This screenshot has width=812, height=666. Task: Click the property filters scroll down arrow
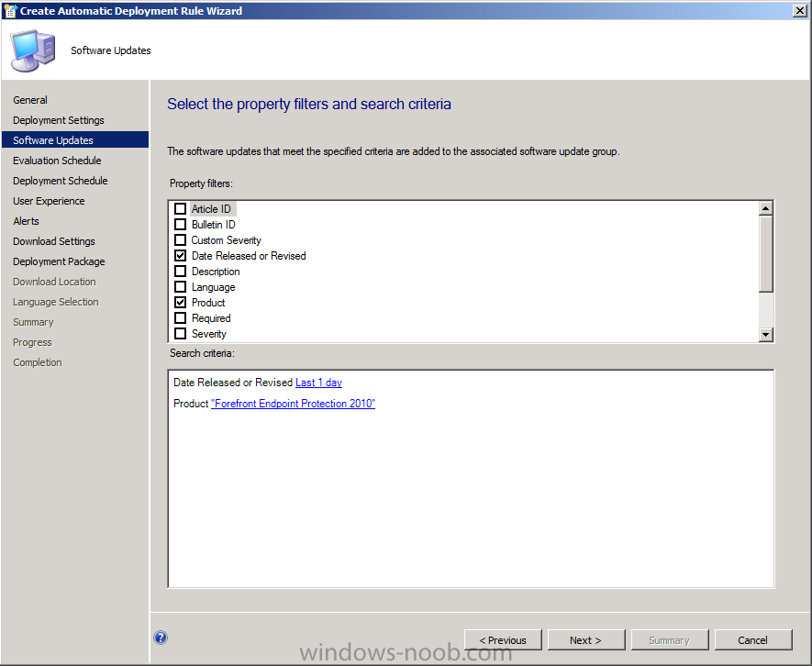click(766, 335)
